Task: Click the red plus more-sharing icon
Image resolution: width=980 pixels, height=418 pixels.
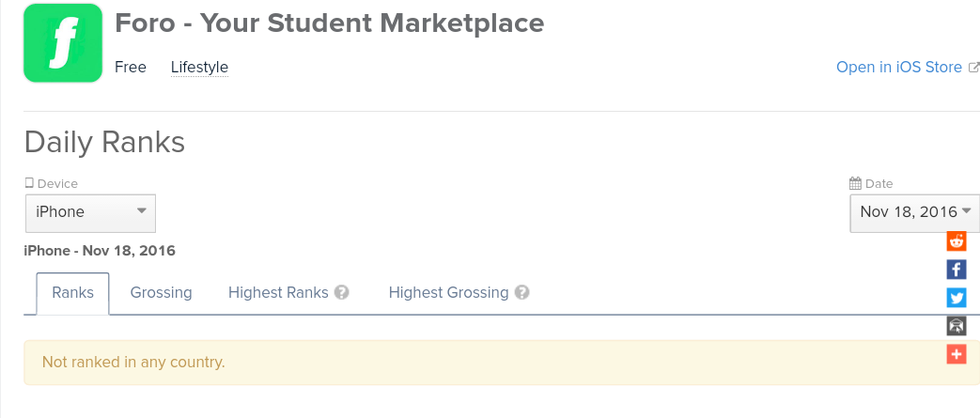Action: pyautogui.click(x=957, y=354)
